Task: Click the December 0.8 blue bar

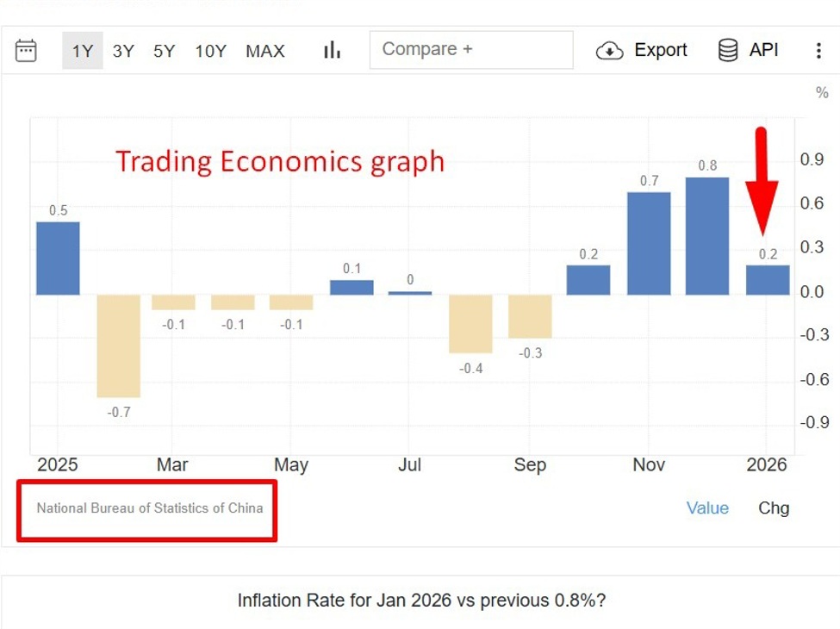Action: coord(707,235)
